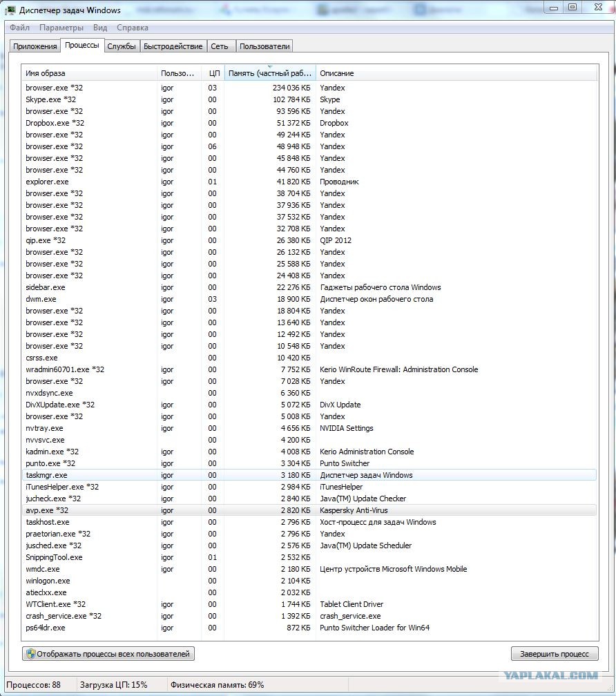Select the Dropbox.exe *32 process
The width and height of the screenshot is (616, 696).
309,123
